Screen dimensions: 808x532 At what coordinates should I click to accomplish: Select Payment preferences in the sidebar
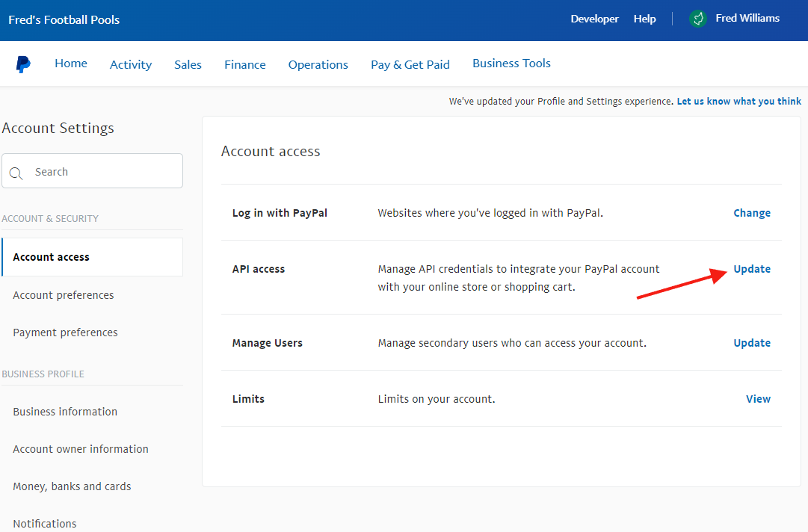[66, 332]
